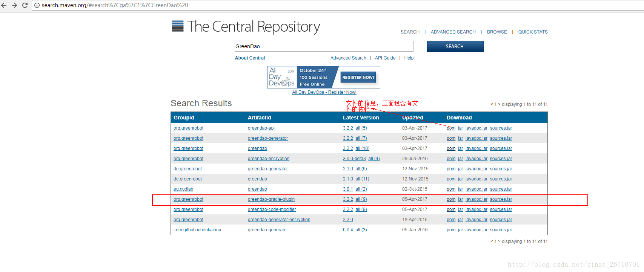Click the ArtifactId column header
The height and width of the screenshot is (272, 644).
point(259,118)
